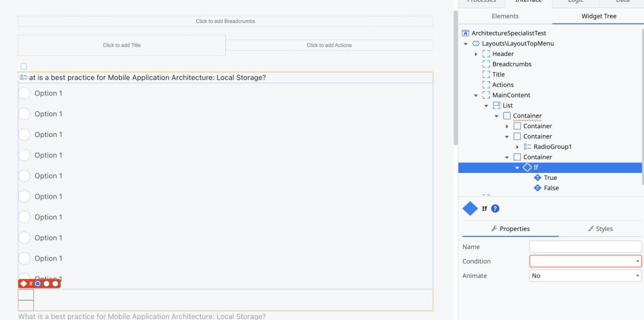The image size is (644, 320).
Task: Click the ArchitectureSpecialistTest screen icon
Action: pyautogui.click(x=465, y=33)
